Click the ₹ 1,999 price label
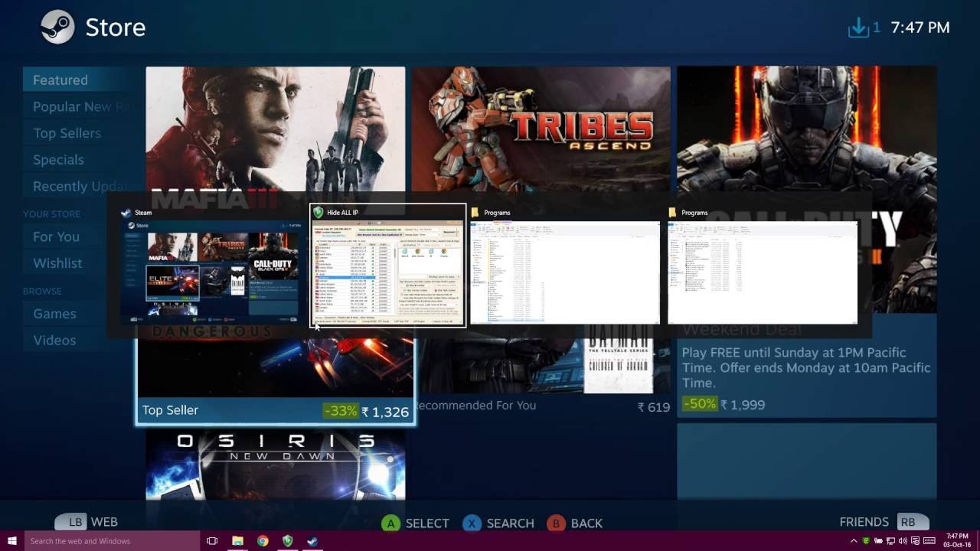Viewport: 980px width, 551px height. 743,404
